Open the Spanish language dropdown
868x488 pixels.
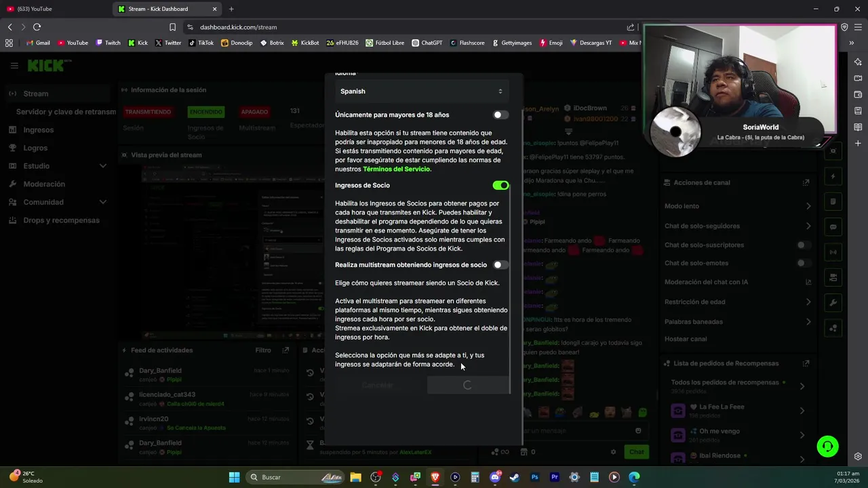point(421,91)
